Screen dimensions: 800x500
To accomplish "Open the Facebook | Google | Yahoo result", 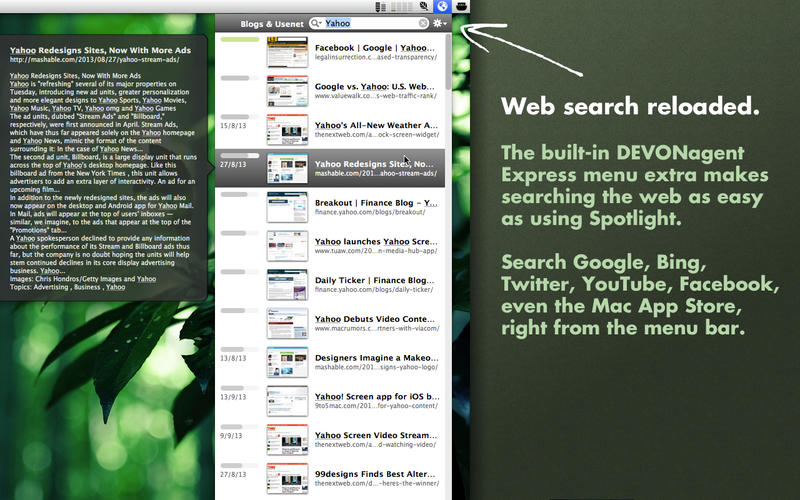I will tap(330, 52).
